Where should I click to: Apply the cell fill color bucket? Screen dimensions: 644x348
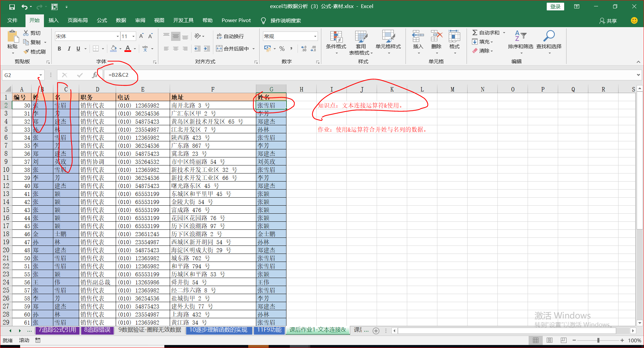[113, 49]
